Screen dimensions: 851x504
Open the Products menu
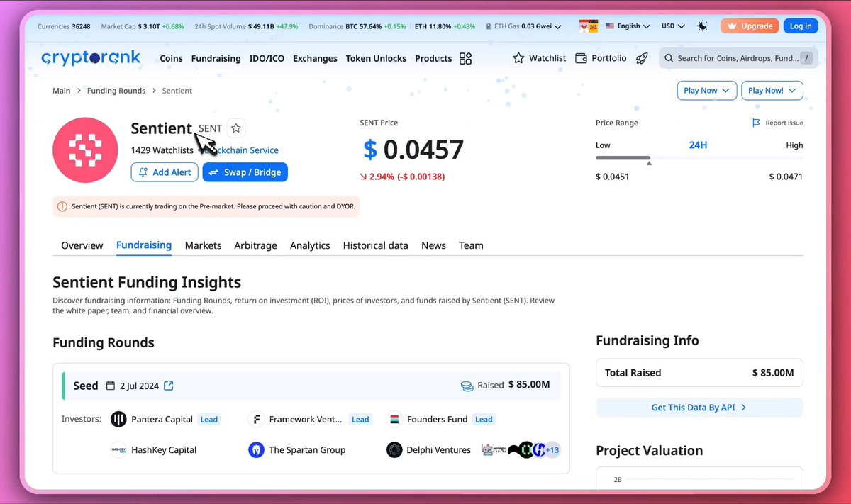pyautogui.click(x=433, y=58)
